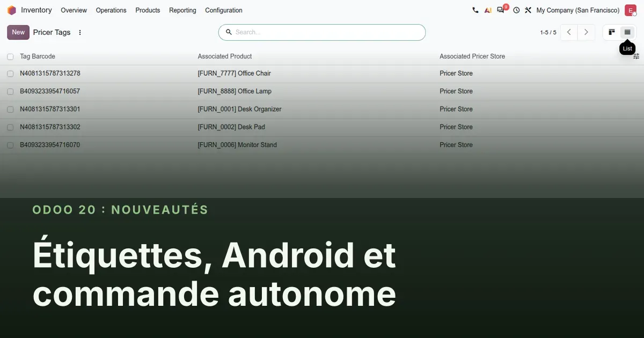Tick checkbox for N4081315787313301 row
Screen dimensions: 644x338
[x=10, y=109]
